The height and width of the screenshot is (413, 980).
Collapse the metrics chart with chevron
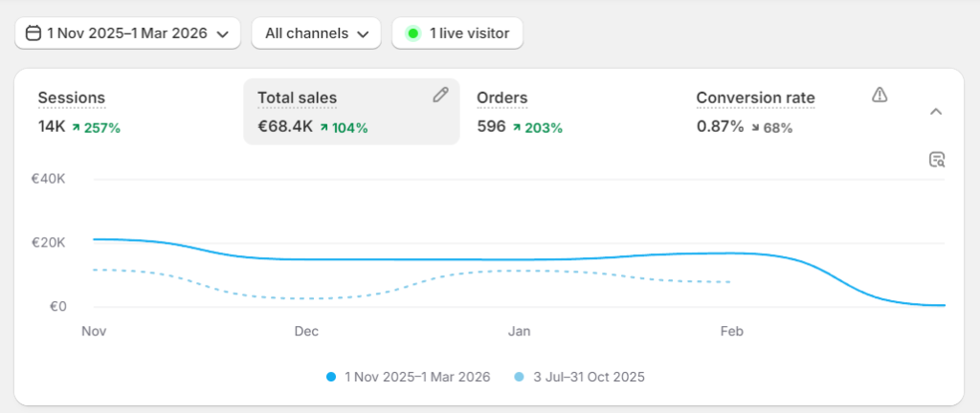coord(936,112)
